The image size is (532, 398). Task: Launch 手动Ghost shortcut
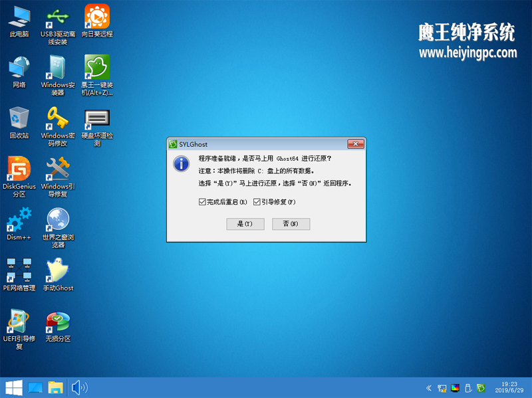pyautogui.click(x=58, y=274)
